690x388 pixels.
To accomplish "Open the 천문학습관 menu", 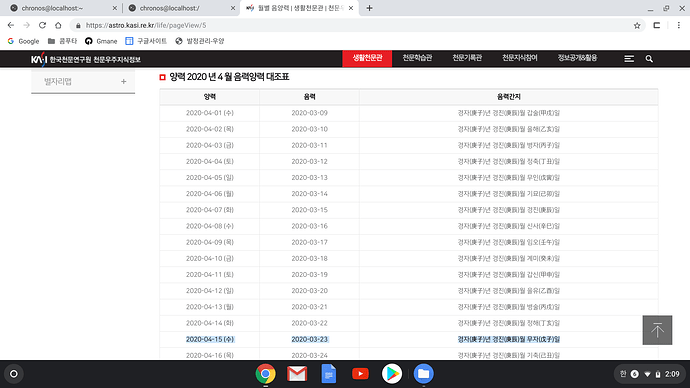I will 417,58.
